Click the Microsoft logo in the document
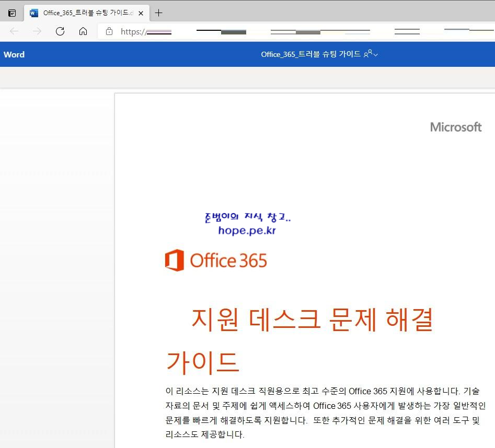 point(456,127)
